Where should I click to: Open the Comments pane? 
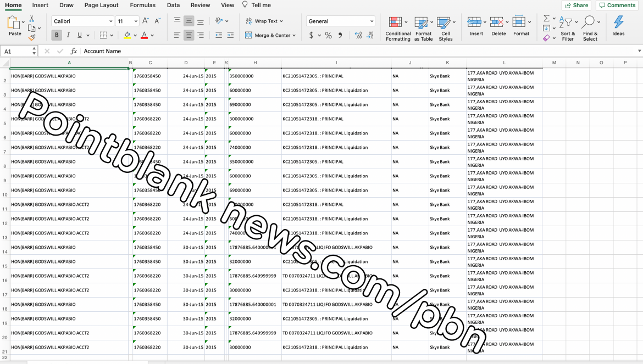[617, 5]
